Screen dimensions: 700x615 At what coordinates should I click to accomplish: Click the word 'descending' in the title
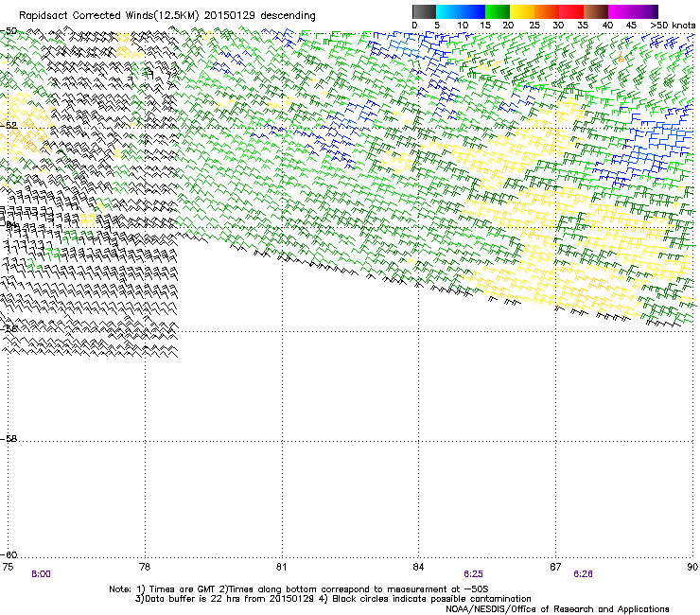288,16
